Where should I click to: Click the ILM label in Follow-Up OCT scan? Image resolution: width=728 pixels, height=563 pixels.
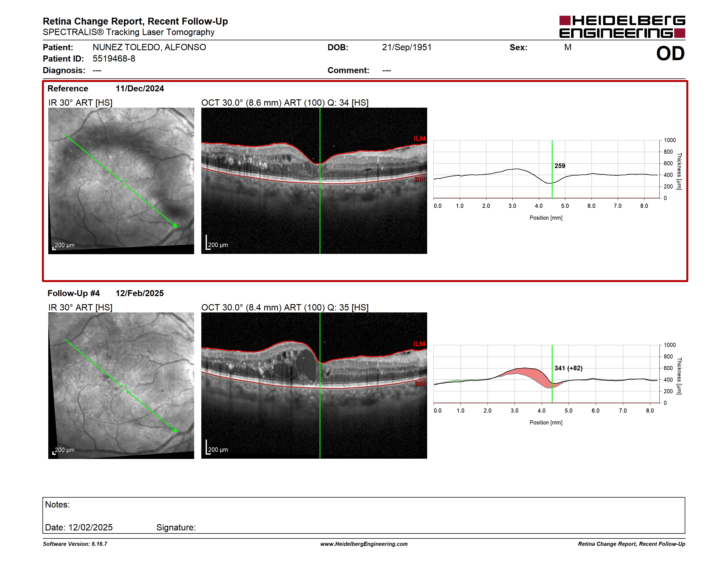pos(419,344)
